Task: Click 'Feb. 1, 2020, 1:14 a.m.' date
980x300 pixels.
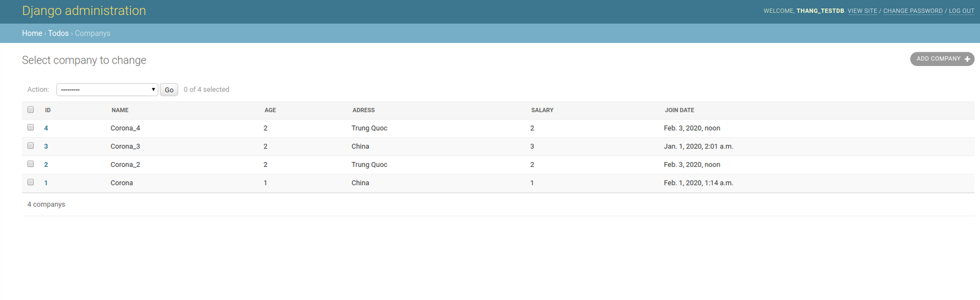Action: [x=698, y=183]
